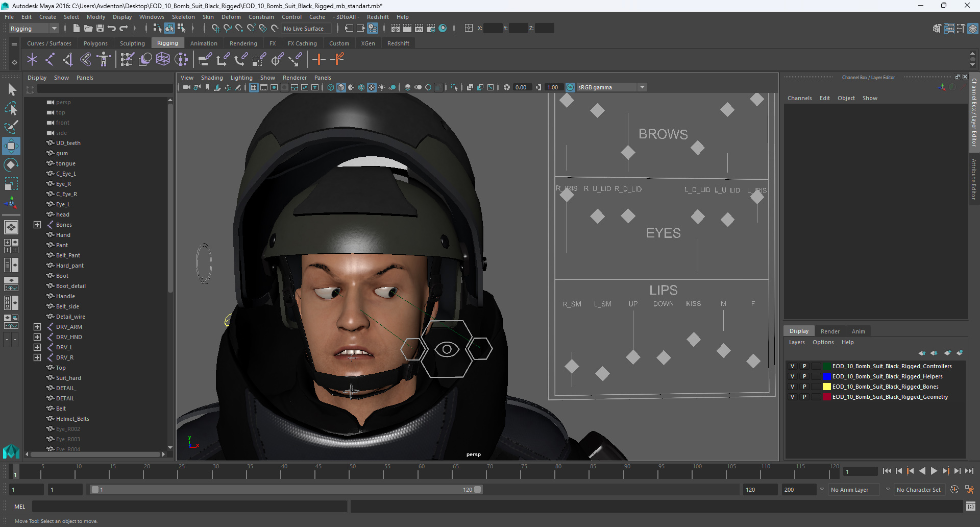Click the range slider bar ending at 120

286,490
